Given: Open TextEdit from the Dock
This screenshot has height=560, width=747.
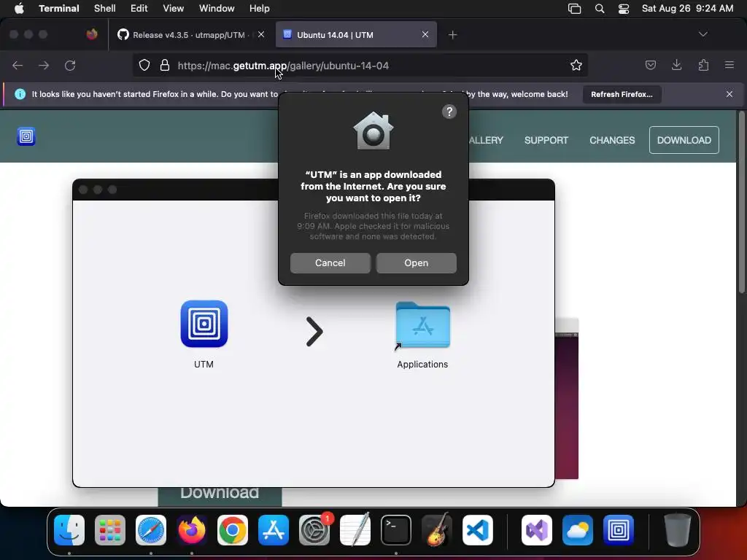Looking at the screenshot, I should click(x=355, y=530).
